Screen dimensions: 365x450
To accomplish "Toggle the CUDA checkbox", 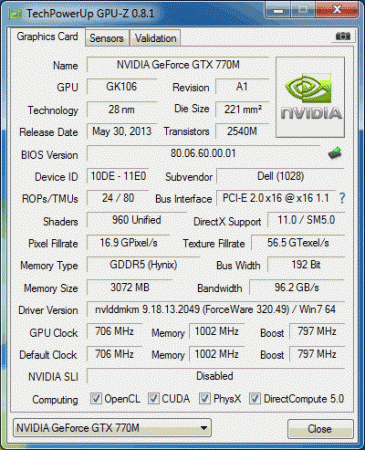I will [x=153, y=398].
